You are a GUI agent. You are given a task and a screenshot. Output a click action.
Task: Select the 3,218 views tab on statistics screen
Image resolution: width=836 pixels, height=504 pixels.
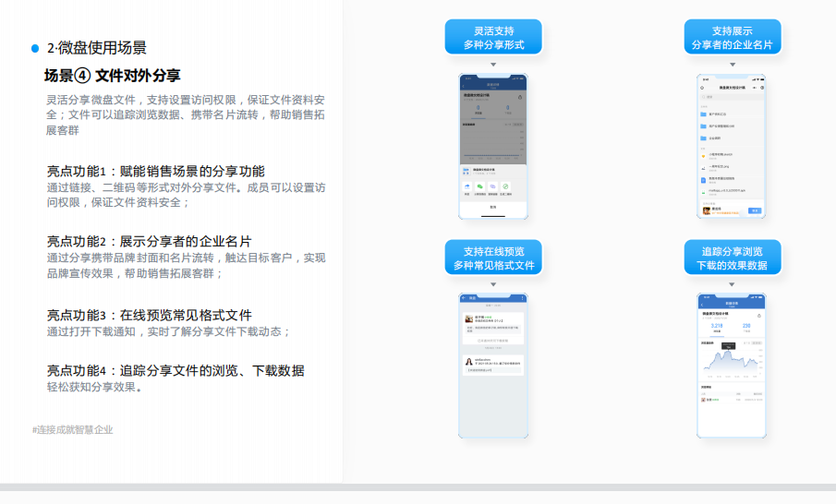coord(717,327)
